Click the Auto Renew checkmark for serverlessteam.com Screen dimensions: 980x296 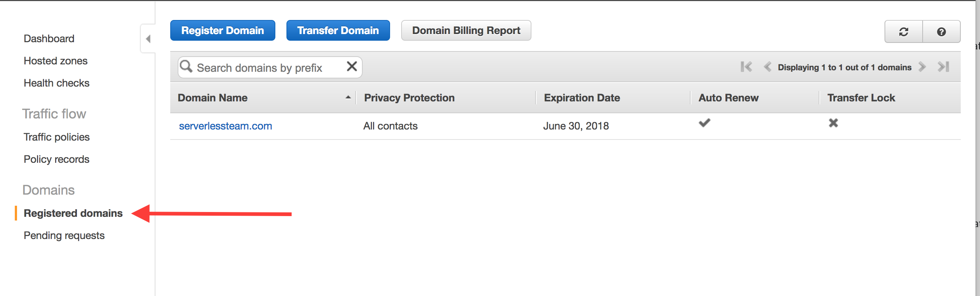[704, 123]
